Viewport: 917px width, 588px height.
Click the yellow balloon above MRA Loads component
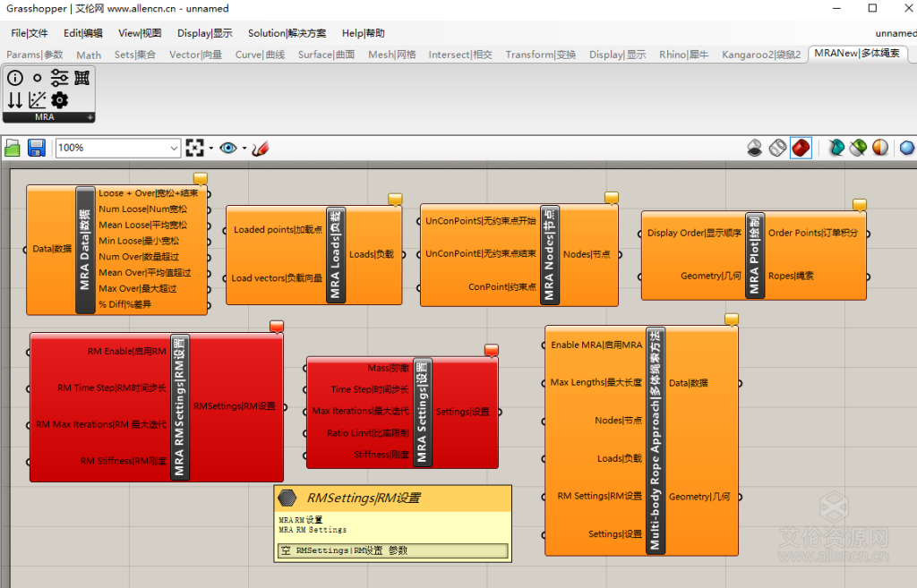point(395,200)
